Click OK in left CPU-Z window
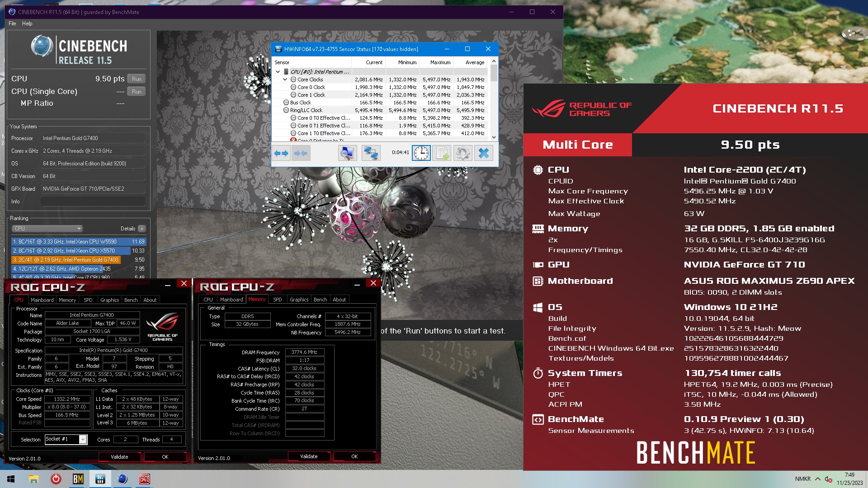The image size is (868, 488). tap(165, 457)
